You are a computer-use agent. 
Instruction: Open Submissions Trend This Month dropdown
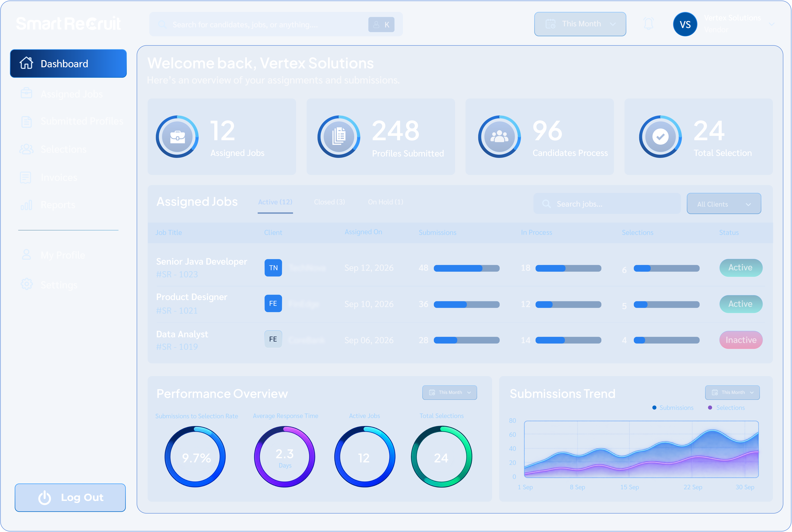click(732, 392)
